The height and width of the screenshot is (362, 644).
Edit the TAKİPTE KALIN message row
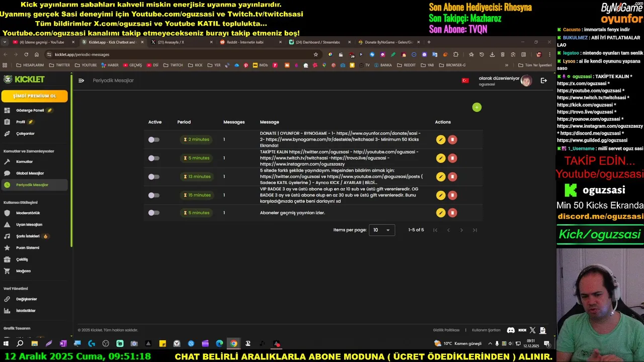[x=441, y=158]
